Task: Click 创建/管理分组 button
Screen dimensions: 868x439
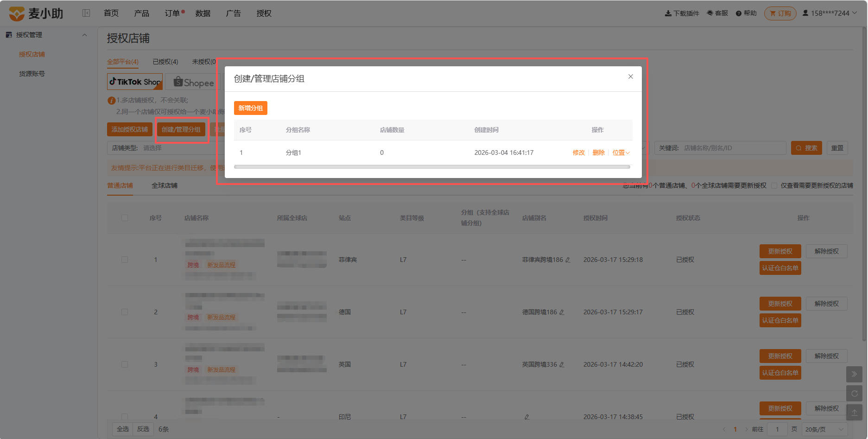Action: click(181, 129)
